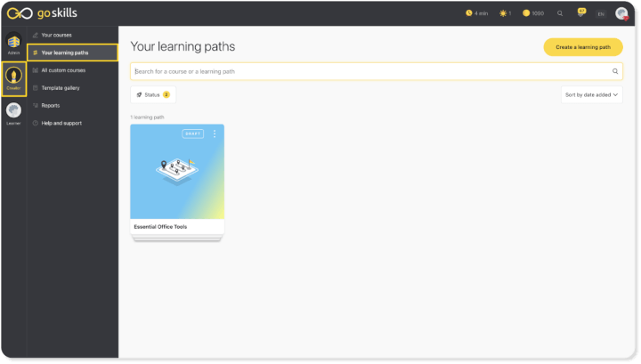Click the Help and support question icon
Viewport: 641px width, 364px height.
pyautogui.click(x=36, y=123)
